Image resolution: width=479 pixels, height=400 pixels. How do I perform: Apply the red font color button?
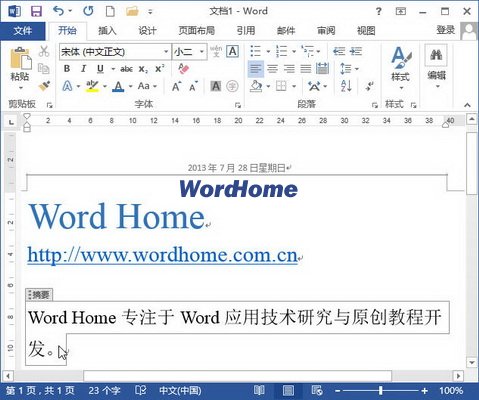[x=118, y=86]
